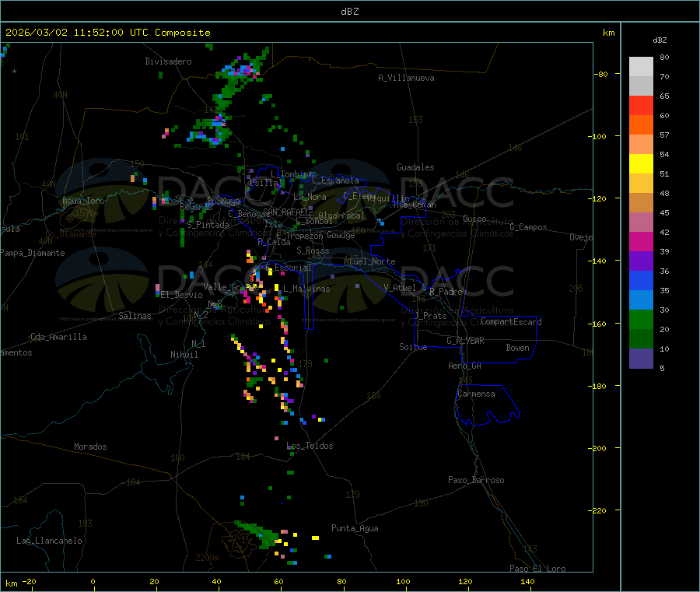Click the Divisadero map label
Image resolution: width=700 pixels, height=592 pixels.
tap(168, 61)
